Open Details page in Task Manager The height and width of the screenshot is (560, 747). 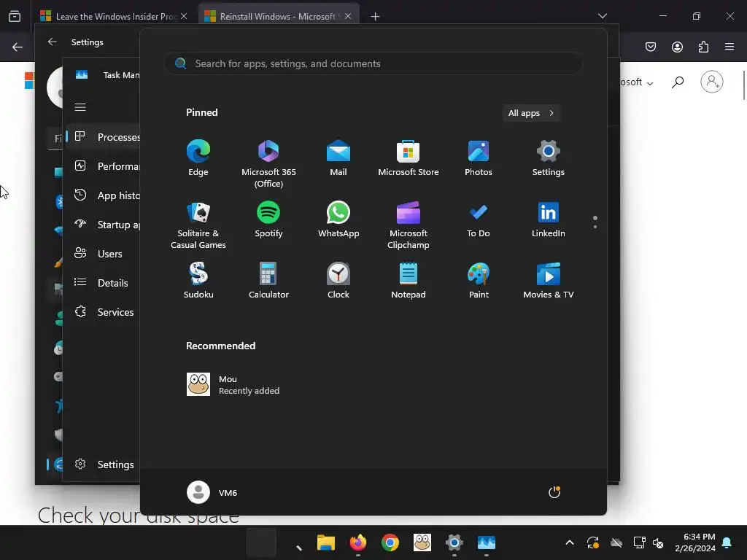tap(104, 282)
